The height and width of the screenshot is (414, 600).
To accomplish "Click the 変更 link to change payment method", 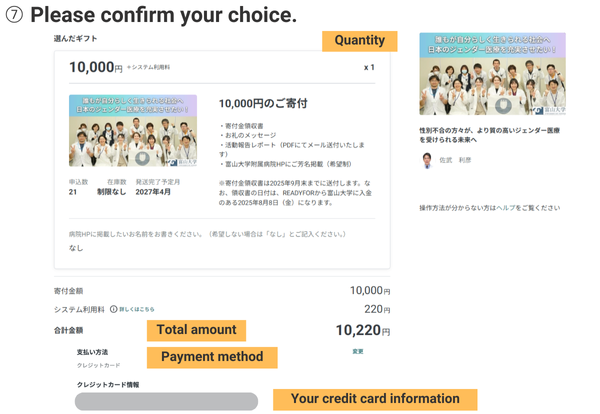I will 358,352.
